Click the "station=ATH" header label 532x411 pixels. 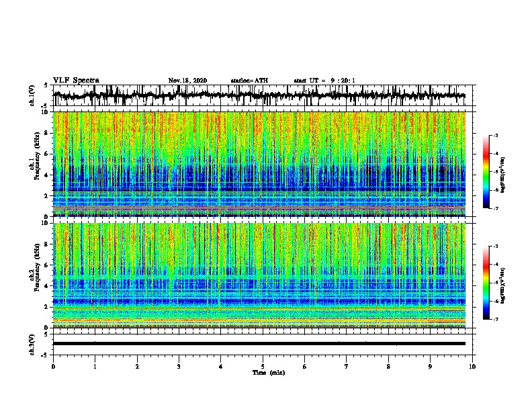point(249,81)
